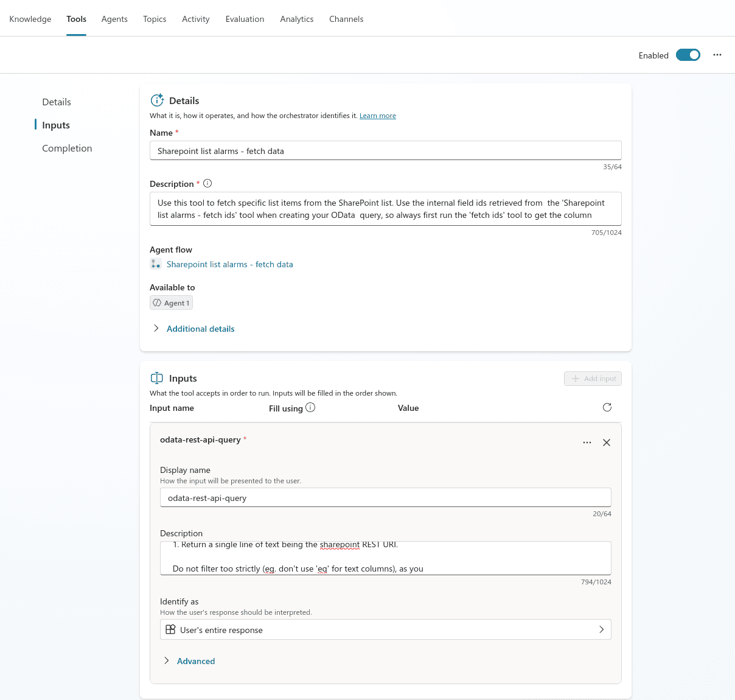Click inside the Name input field
This screenshot has height=700, width=735.
pos(385,150)
